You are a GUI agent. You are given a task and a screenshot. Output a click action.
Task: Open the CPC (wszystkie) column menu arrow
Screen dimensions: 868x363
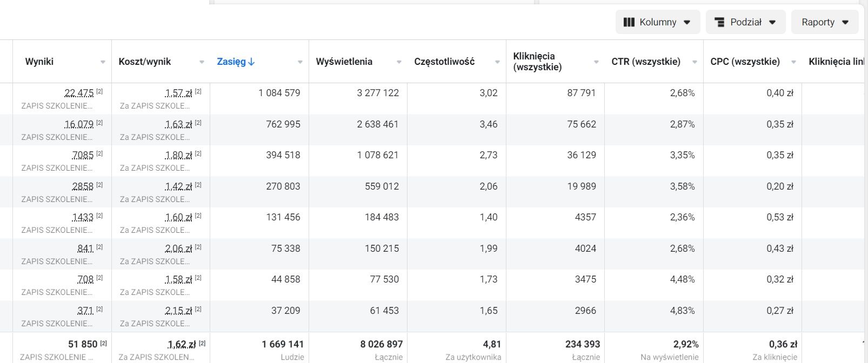793,62
